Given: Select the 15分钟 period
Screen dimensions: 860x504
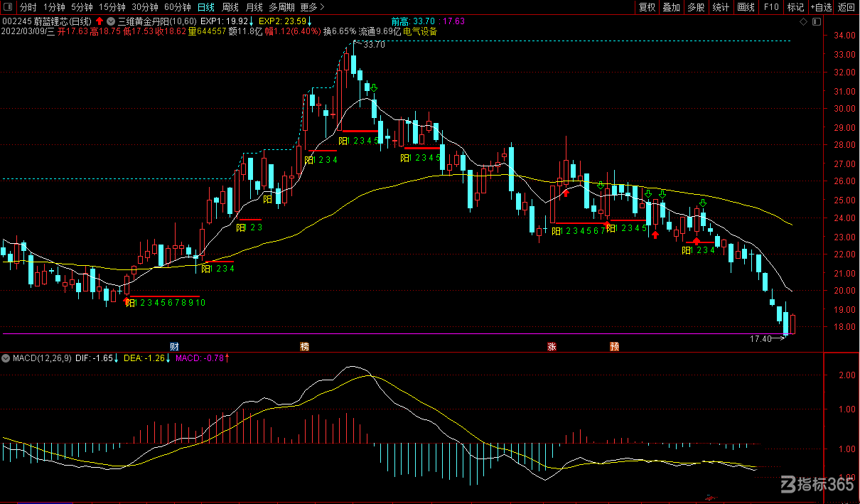Looking at the screenshot, I should coord(112,7).
